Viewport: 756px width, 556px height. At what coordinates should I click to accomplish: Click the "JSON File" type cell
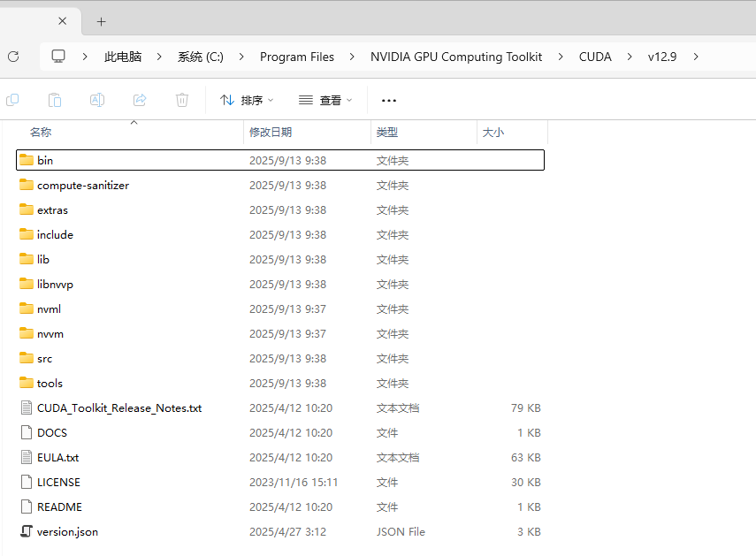click(x=401, y=532)
